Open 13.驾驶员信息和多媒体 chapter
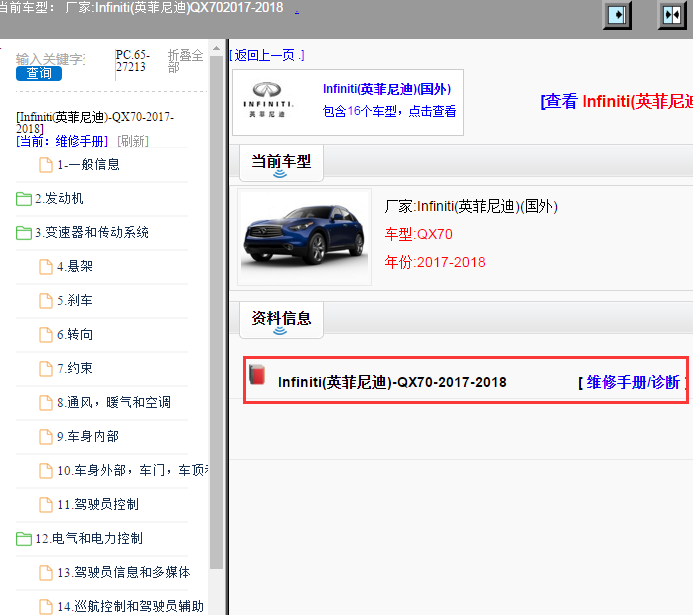This screenshot has width=693, height=615. [124, 572]
